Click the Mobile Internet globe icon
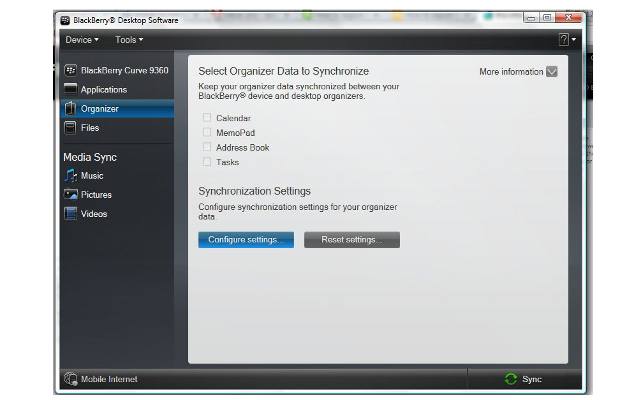Screen dimensions: 620x400 (x=70, y=379)
